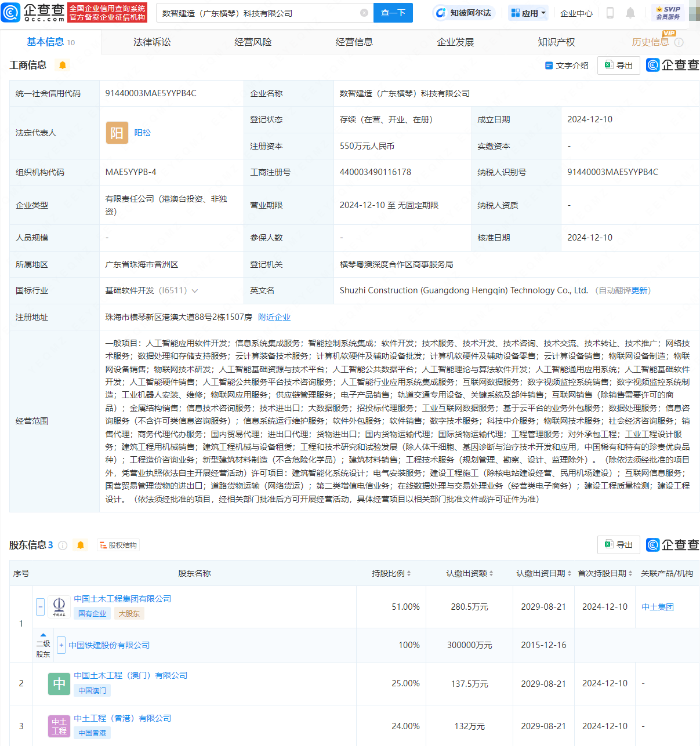Click the 查一下 search button
The width and height of the screenshot is (700, 746).
pyautogui.click(x=393, y=13)
